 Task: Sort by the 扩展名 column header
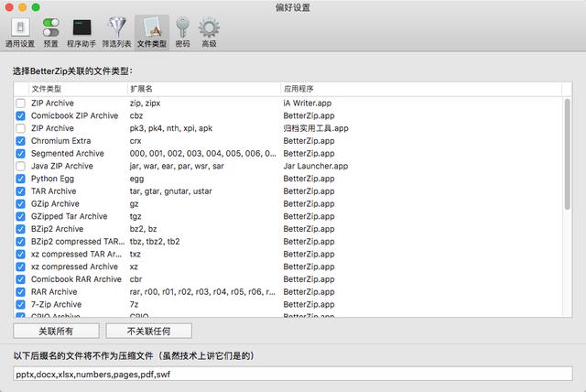tap(141, 89)
